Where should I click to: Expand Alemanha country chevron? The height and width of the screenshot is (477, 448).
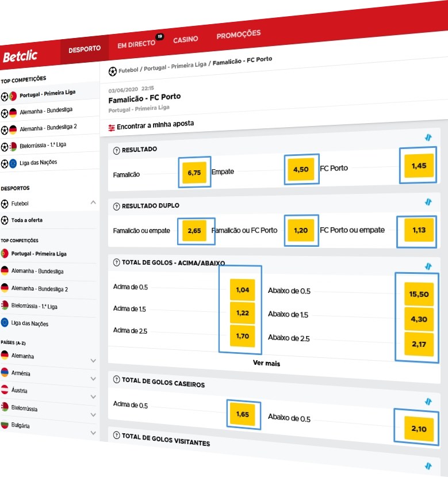[x=93, y=361]
